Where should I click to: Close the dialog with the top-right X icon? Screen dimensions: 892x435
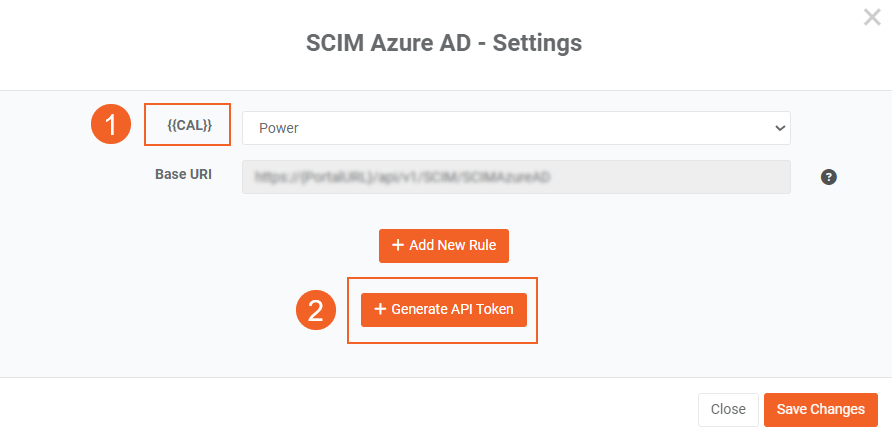[872, 17]
